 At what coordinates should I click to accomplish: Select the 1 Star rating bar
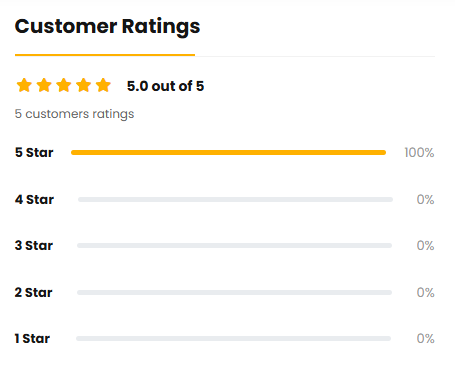click(x=233, y=339)
